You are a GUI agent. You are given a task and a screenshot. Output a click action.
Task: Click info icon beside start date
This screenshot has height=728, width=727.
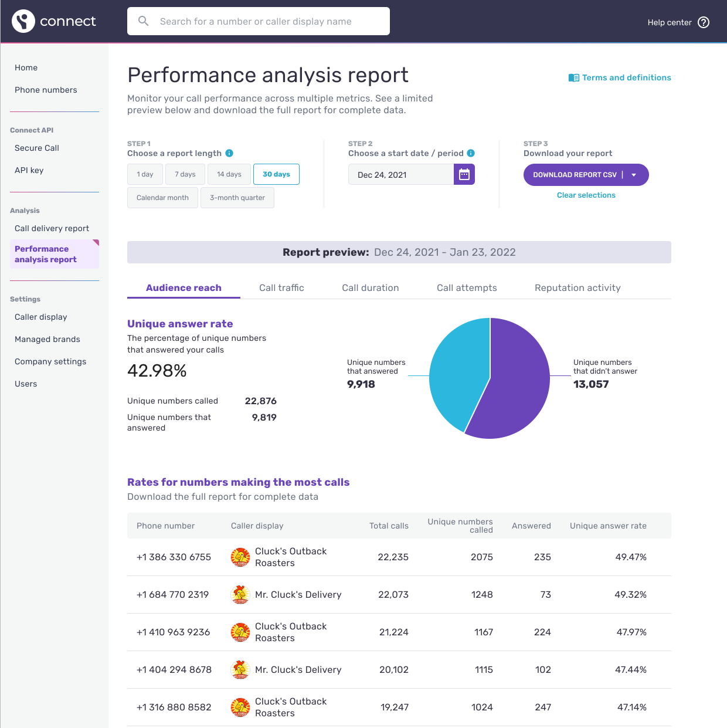[x=471, y=153]
